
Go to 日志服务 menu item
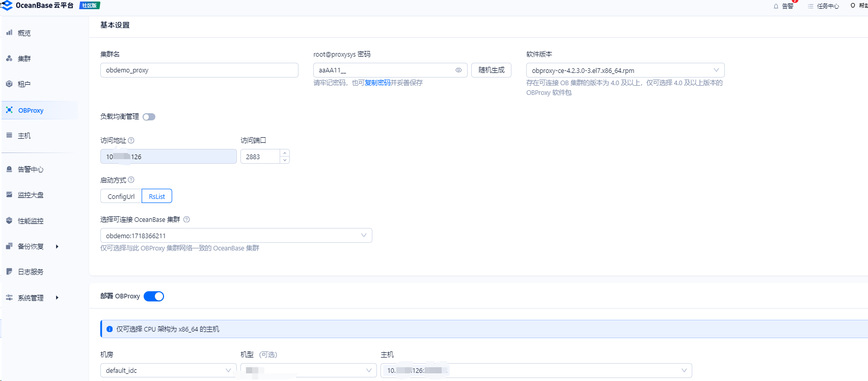tap(31, 272)
